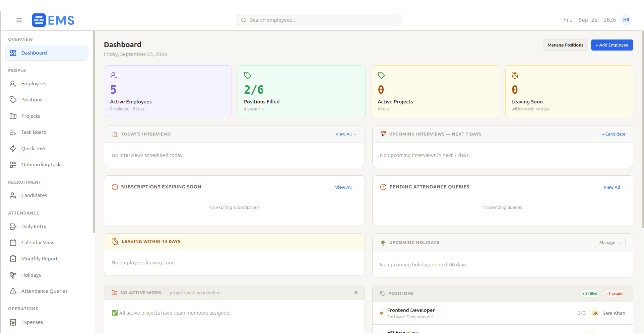Click the Onboarding Tasks checklist icon
This screenshot has width=644, height=333.
13,165
